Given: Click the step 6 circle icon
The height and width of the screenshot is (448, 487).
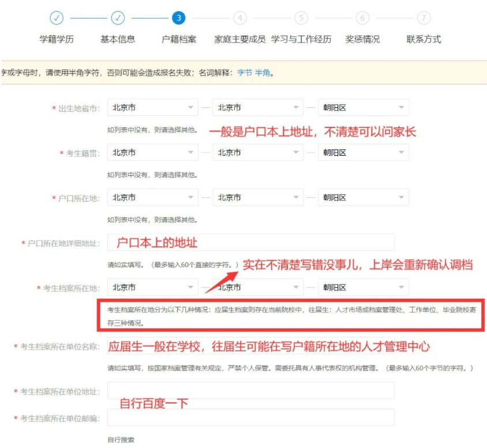Looking at the screenshot, I should (x=362, y=18).
